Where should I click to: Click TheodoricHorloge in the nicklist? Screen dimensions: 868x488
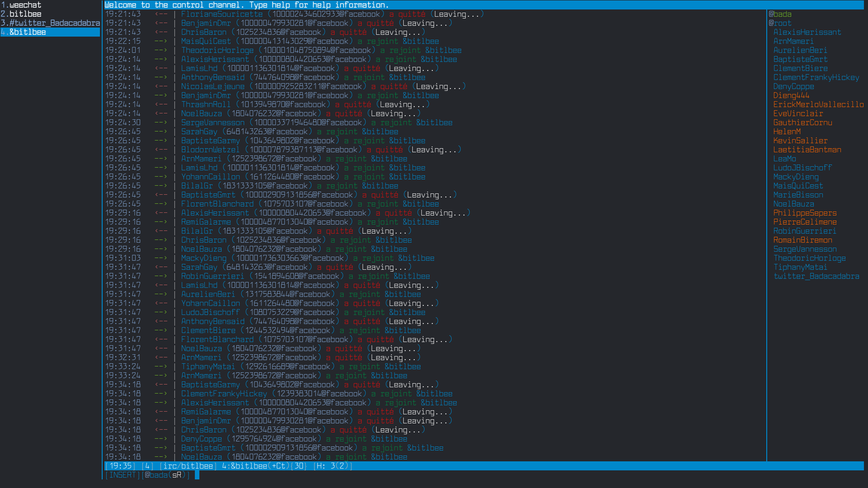[x=809, y=258]
